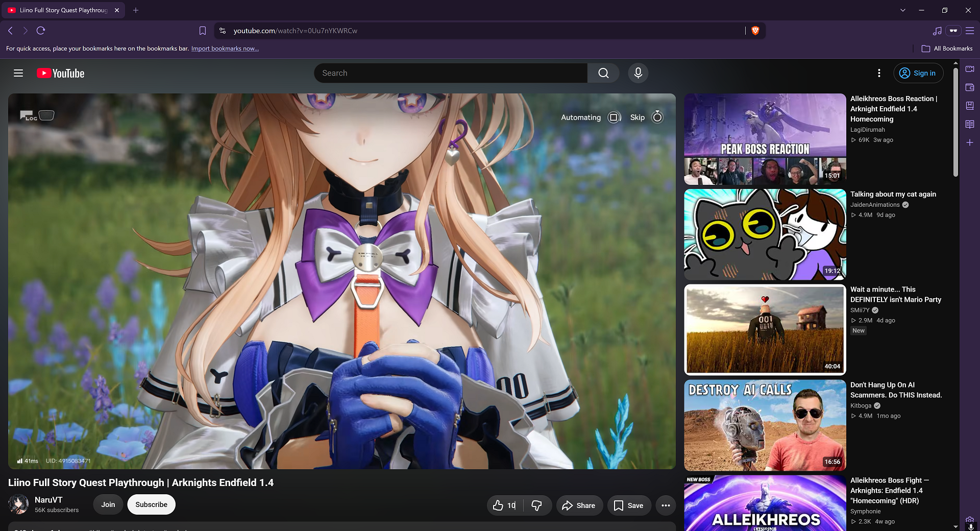Go back to the previous page
980x531 pixels.
pyautogui.click(x=10, y=31)
